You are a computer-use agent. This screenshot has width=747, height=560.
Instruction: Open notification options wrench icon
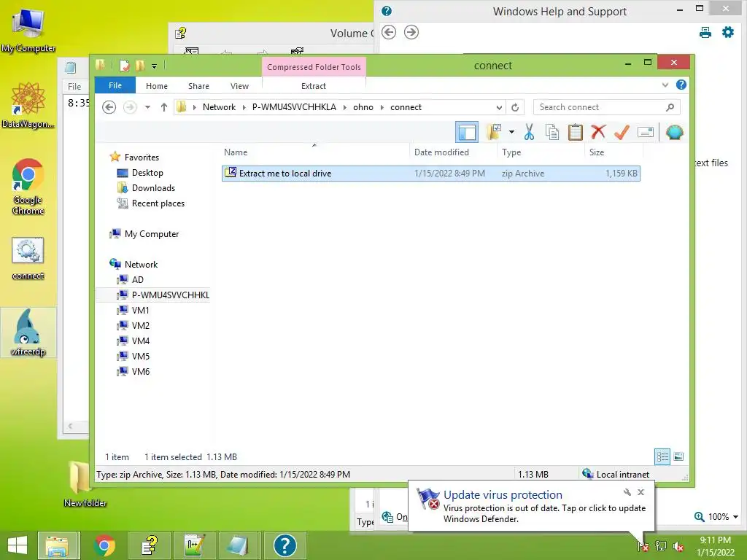pyautogui.click(x=627, y=492)
